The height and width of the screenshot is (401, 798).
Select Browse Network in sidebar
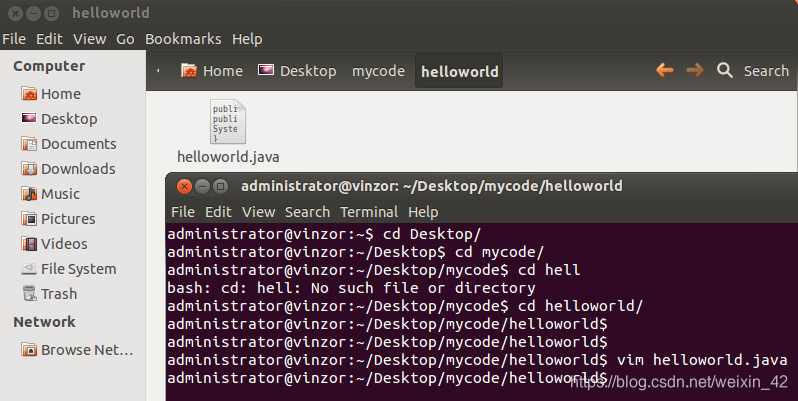pyautogui.click(x=77, y=350)
